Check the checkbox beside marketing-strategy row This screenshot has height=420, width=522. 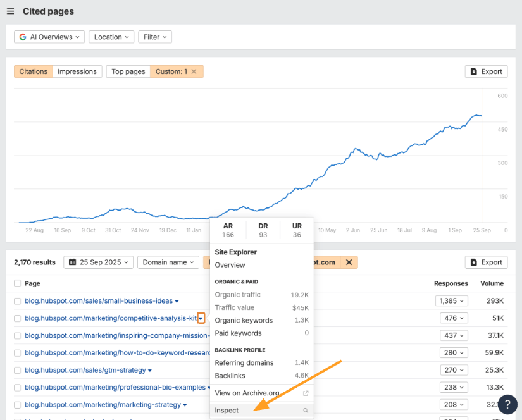[16, 404]
